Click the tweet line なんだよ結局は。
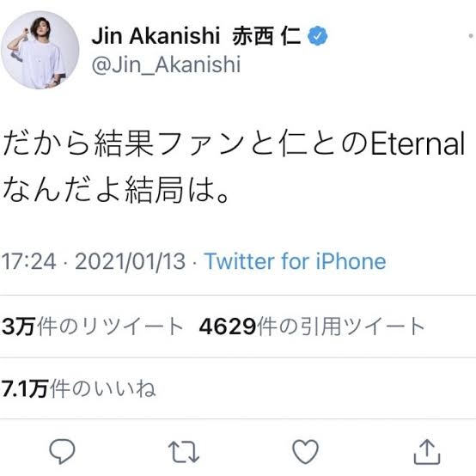Screen dimensions: 476x476 tap(116, 191)
